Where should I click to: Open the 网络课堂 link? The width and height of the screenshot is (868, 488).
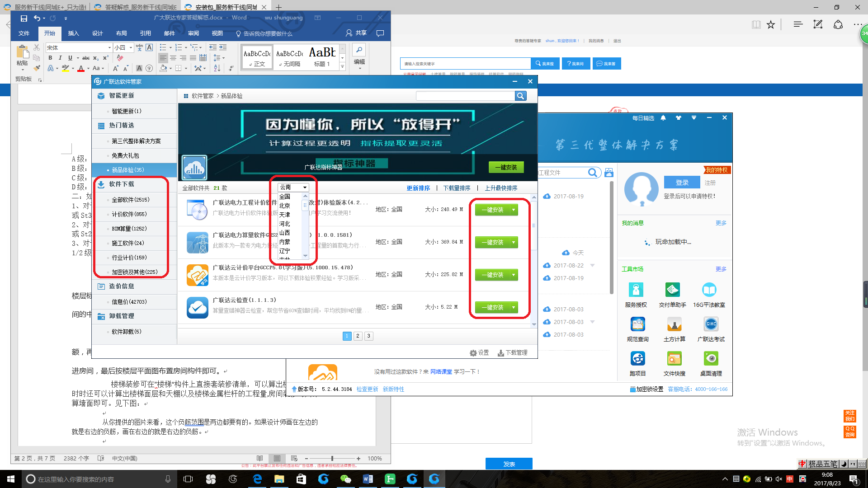click(x=441, y=371)
